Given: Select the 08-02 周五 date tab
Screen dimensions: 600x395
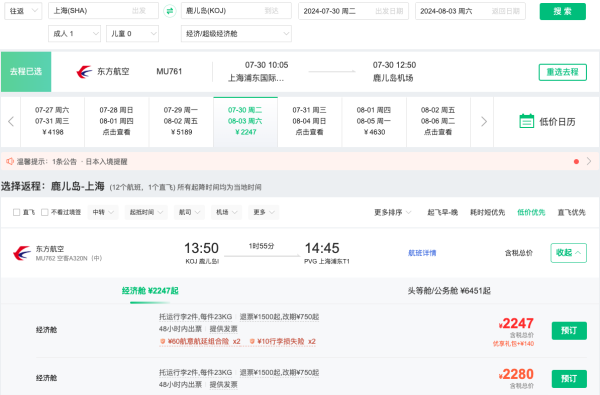Looking at the screenshot, I should coord(438,121).
